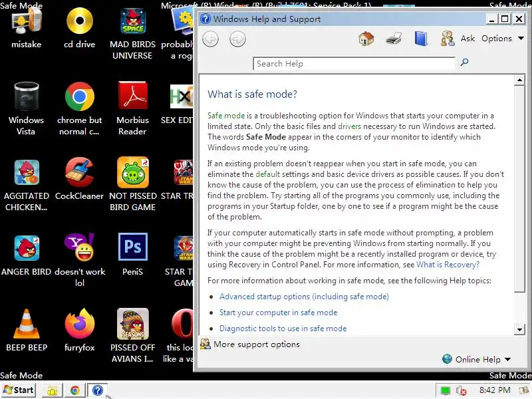Screen dimensions: 532x399
Task: Click the help scrollbar up arrow
Action: pos(519,80)
